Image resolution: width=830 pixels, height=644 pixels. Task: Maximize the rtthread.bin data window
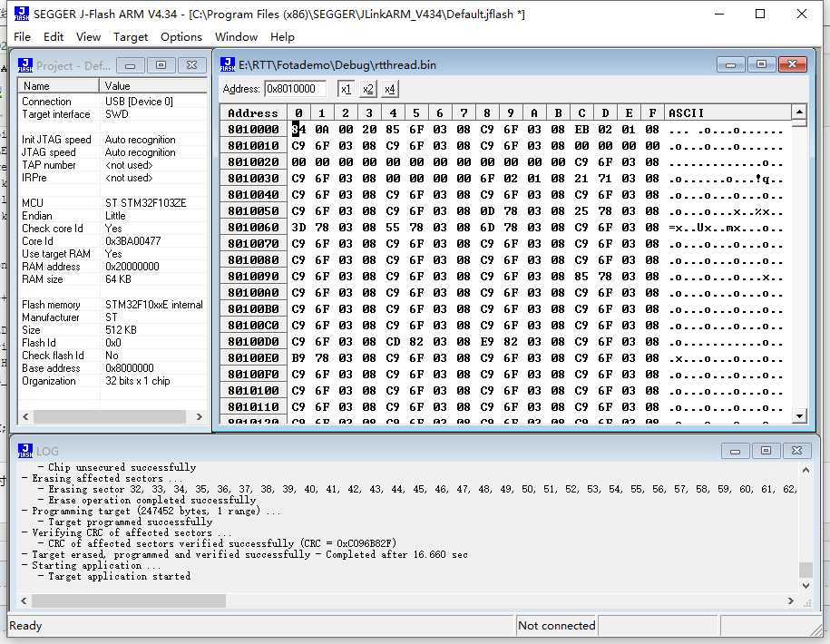tap(762, 64)
